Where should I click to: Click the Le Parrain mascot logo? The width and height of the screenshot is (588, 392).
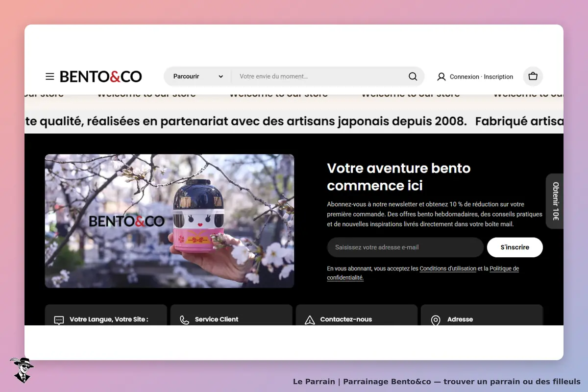pyautogui.click(x=22, y=370)
